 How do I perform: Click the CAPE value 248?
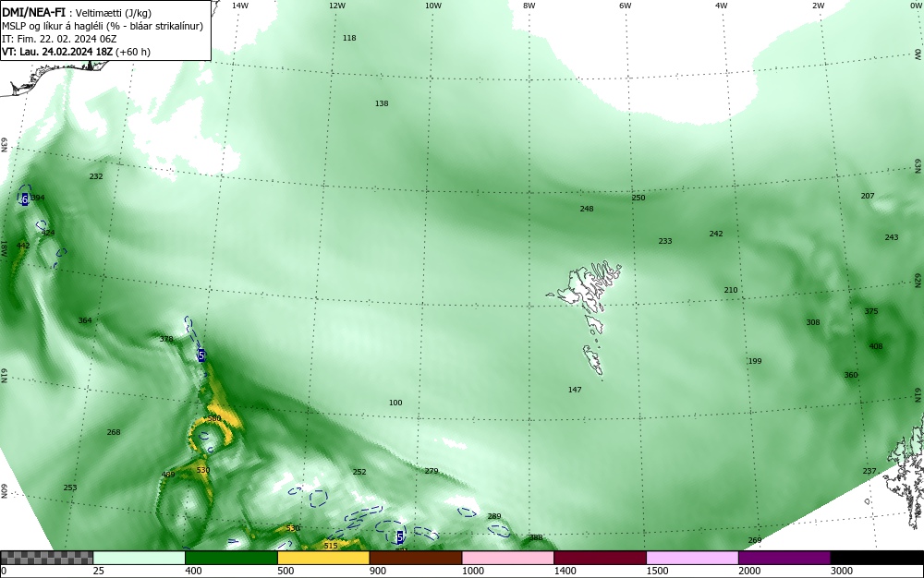point(587,209)
